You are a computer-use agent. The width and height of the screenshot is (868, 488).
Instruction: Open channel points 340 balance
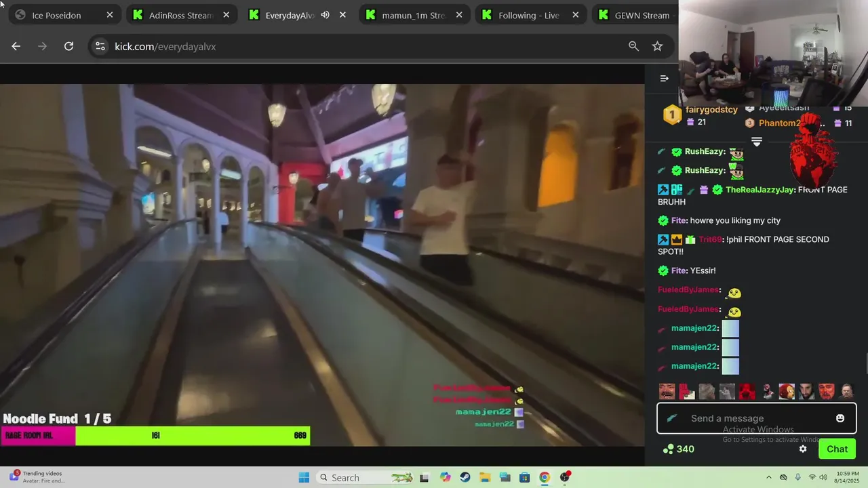click(x=678, y=449)
